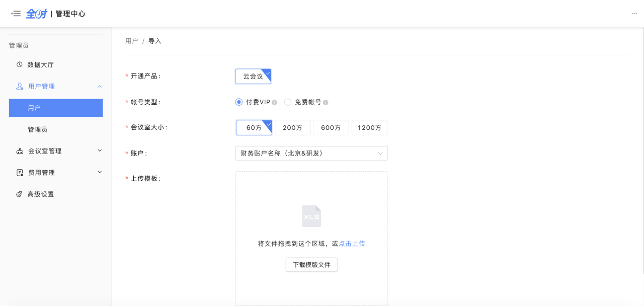
Task: Choose the 60方 meeting room size
Action: pyautogui.click(x=254, y=128)
